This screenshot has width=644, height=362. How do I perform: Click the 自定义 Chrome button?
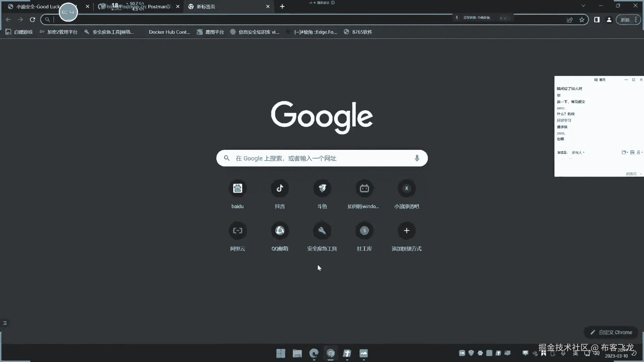(611, 332)
